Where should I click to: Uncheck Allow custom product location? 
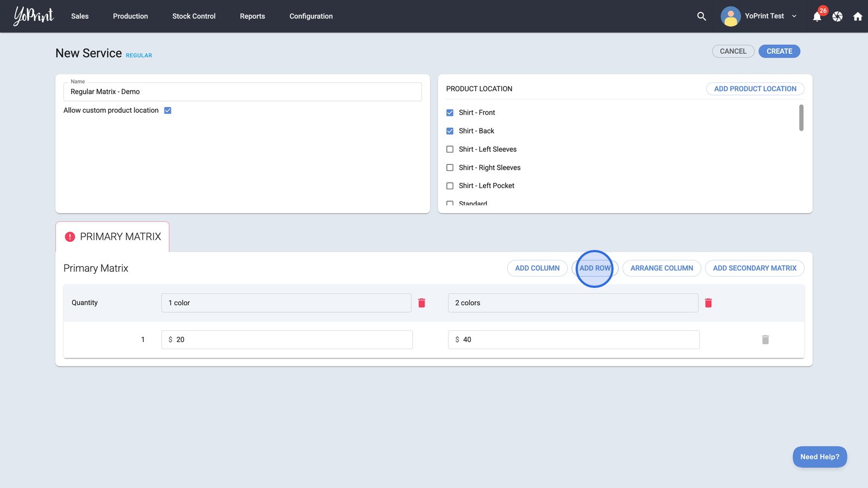[x=168, y=111]
